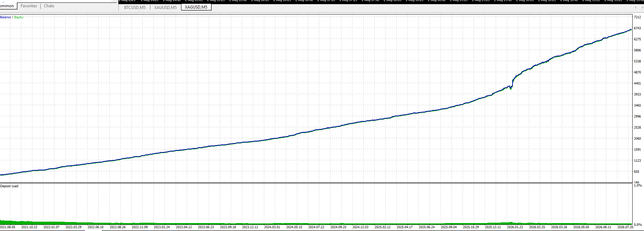
Task: Click the 2023.09.18 date label
Action: (x=228, y=227)
